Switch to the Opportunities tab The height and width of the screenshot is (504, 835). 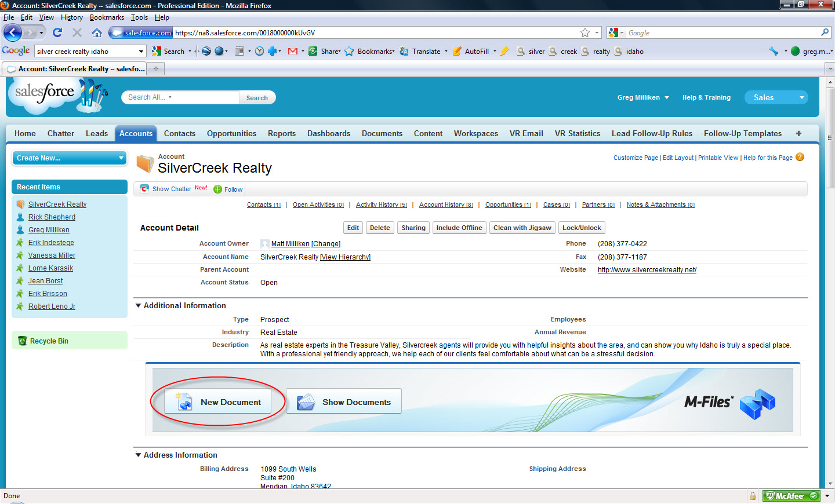coord(231,133)
